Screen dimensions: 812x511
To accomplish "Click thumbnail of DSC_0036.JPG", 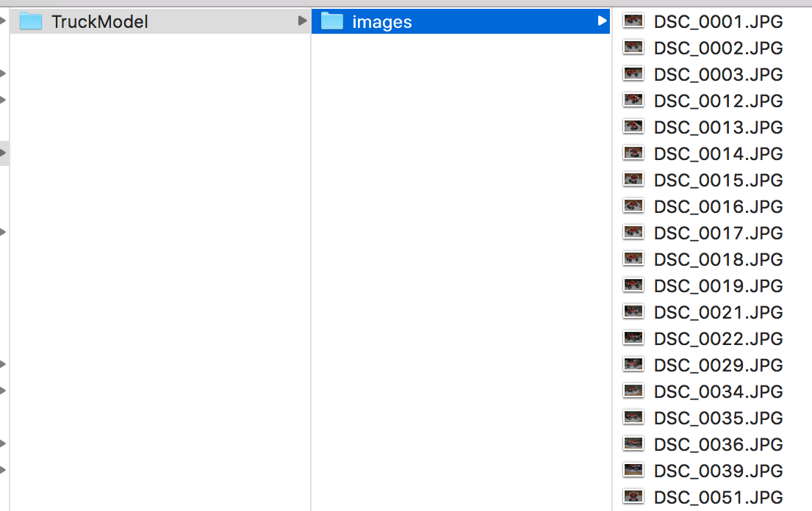I will [633, 443].
